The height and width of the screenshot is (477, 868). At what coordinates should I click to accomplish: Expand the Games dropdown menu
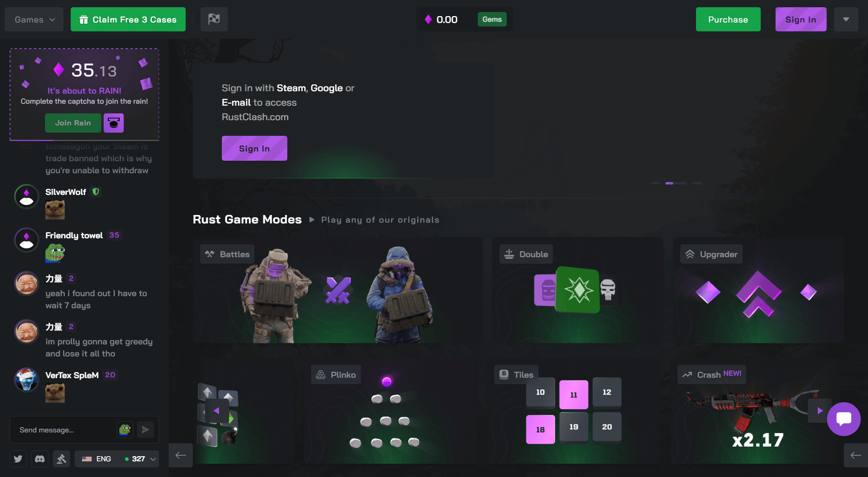(x=34, y=19)
